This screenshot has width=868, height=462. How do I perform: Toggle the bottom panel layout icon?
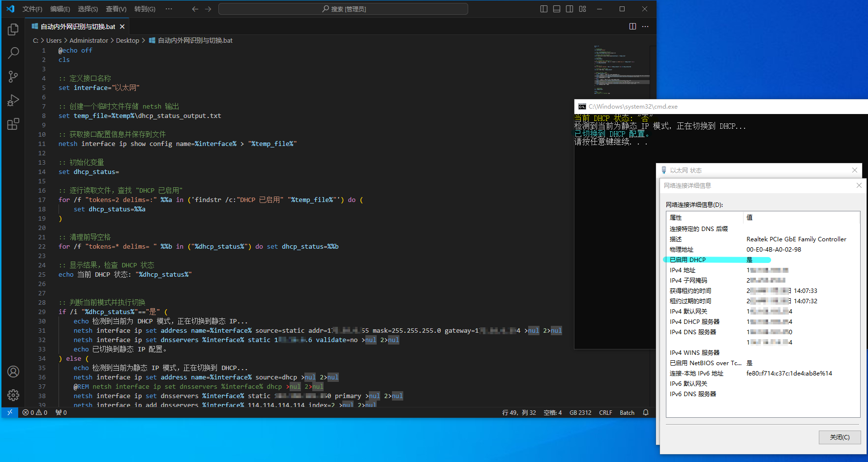pos(557,9)
